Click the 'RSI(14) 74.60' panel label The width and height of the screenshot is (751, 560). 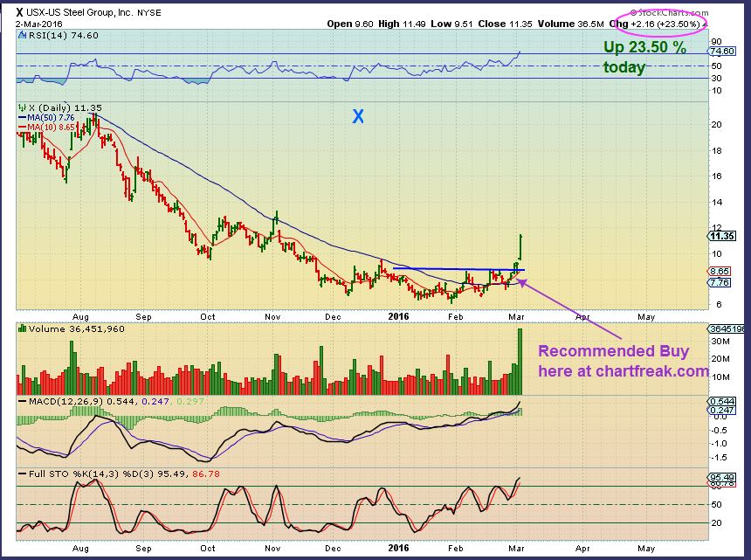tap(63, 36)
